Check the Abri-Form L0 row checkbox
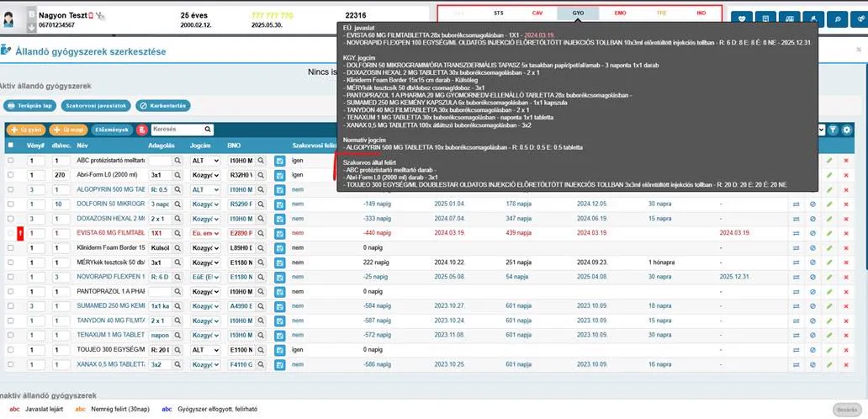Screen dimensions: 868x419 tap(11, 175)
